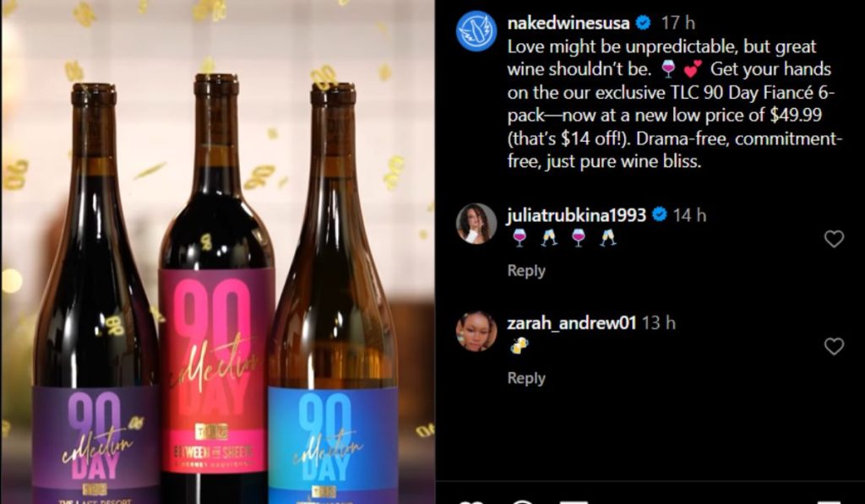The height and width of the screenshot is (504, 865).
Task: Open the post's 17 h timestamp
Action: tap(678, 23)
